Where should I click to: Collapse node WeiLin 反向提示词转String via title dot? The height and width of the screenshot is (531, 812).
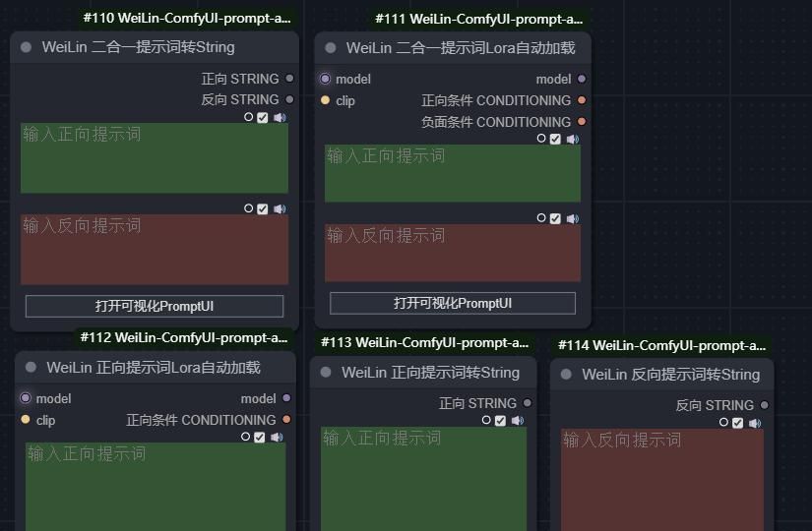pyautogui.click(x=566, y=375)
